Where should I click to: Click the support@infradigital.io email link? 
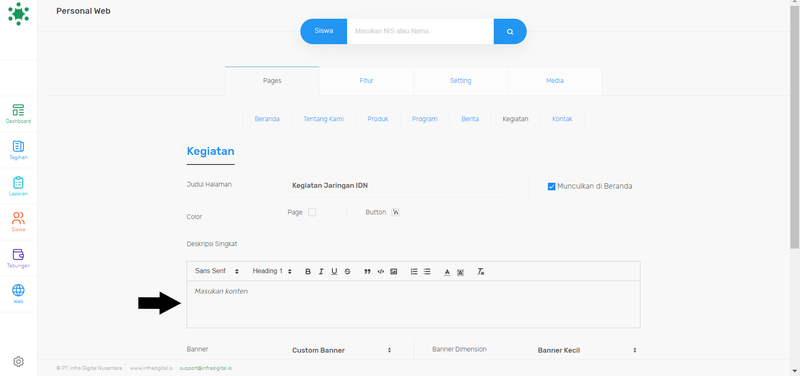pyautogui.click(x=206, y=368)
